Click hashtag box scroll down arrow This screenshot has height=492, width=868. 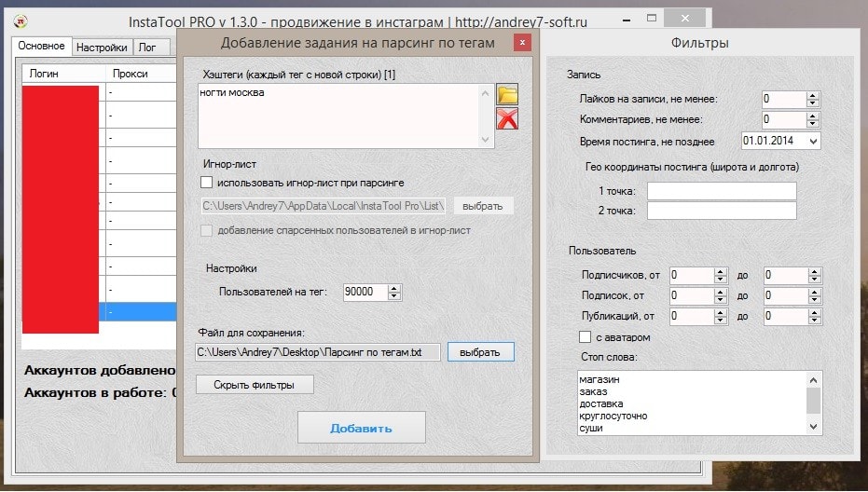coord(486,140)
